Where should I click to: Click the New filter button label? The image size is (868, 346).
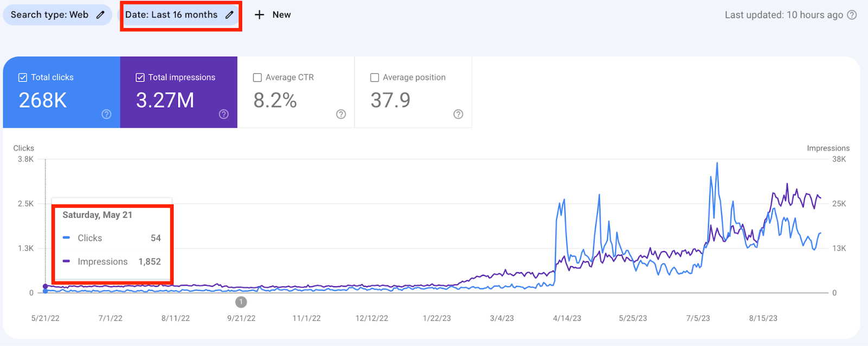pyautogui.click(x=282, y=15)
